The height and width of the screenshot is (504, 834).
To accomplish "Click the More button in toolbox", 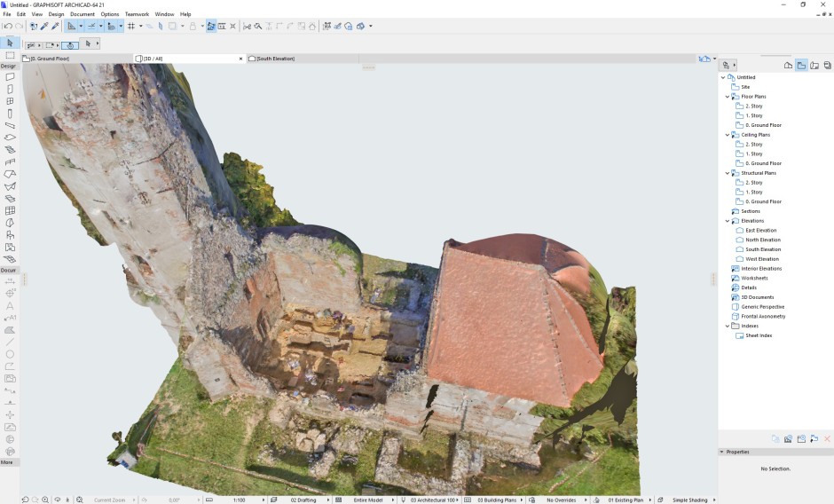I will pyautogui.click(x=7, y=462).
